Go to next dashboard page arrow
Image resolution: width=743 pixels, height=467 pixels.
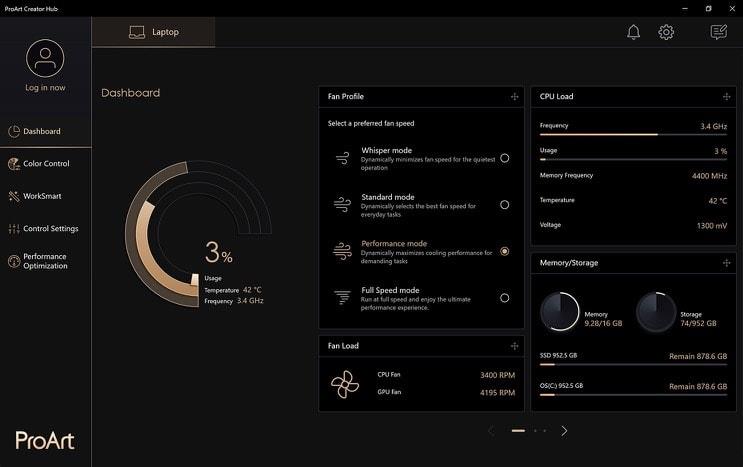click(564, 431)
